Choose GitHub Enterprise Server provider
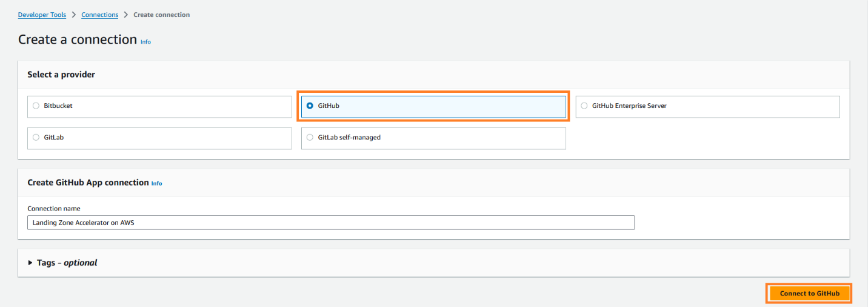The height and width of the screenshot is (307, 868). [707, 106]
